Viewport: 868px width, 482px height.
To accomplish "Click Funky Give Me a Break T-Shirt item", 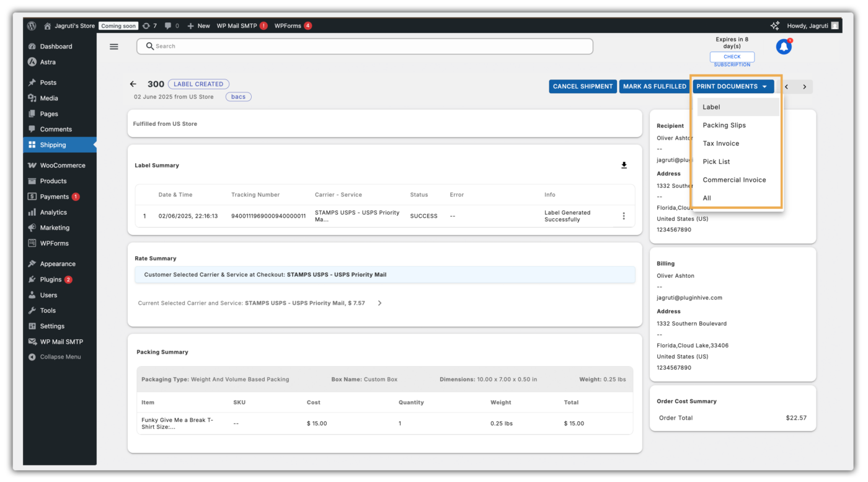I will coord(177,423).
